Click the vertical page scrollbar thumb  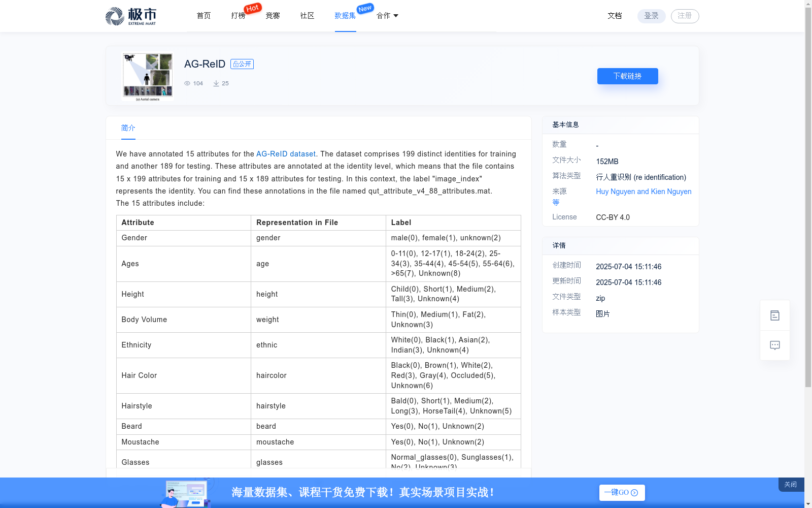click(808, 198)
